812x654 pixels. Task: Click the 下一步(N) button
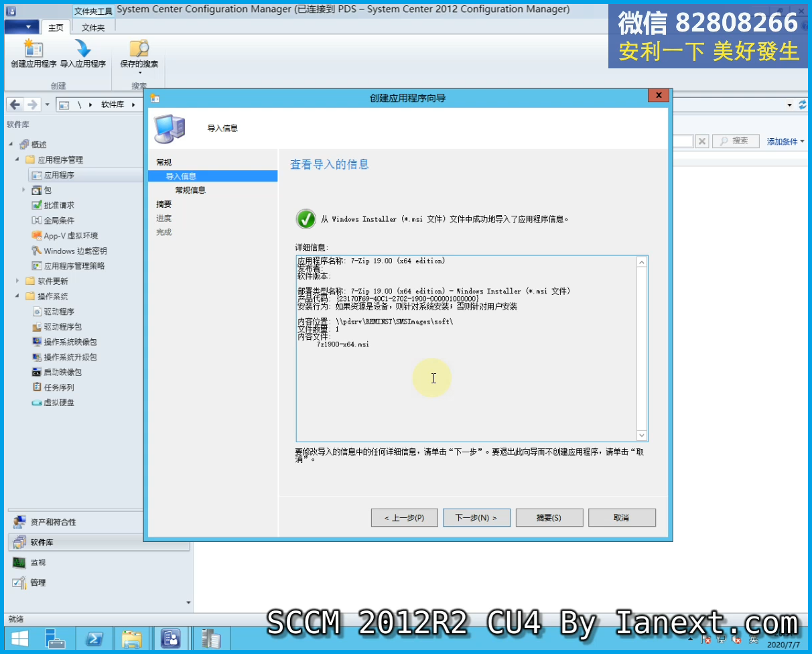point(477,518)
